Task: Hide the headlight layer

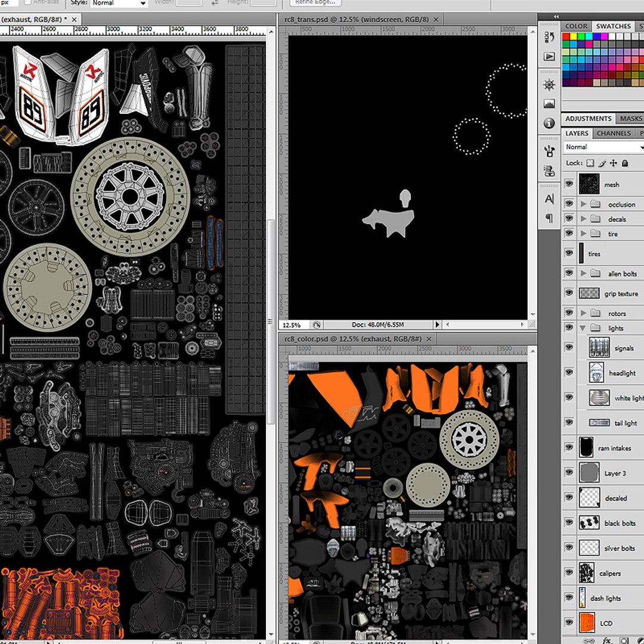Action: click(x=569, y=372)
